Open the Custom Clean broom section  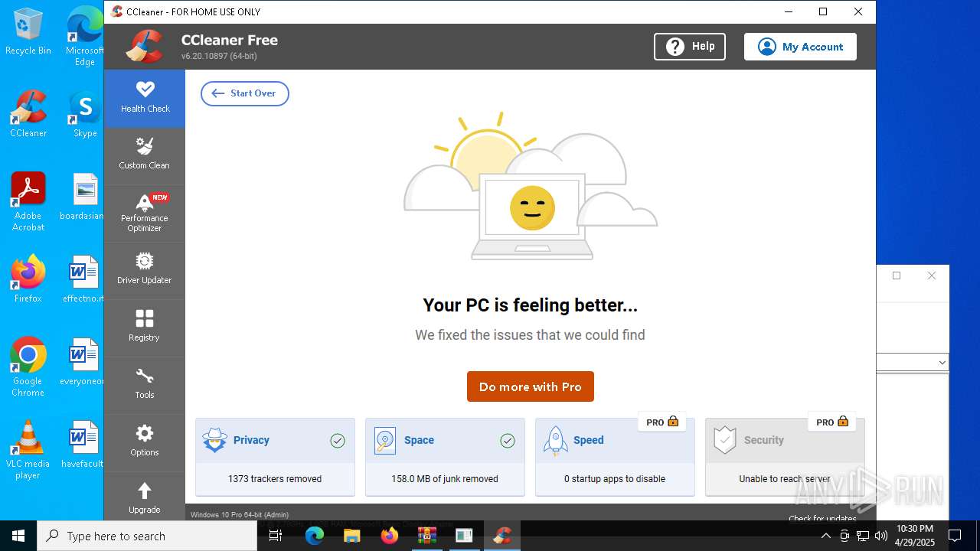[x=145, y=155]
